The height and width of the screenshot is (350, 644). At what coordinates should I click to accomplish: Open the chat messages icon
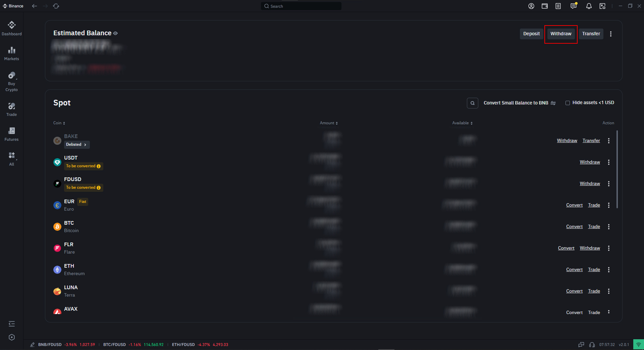[574, 6]
